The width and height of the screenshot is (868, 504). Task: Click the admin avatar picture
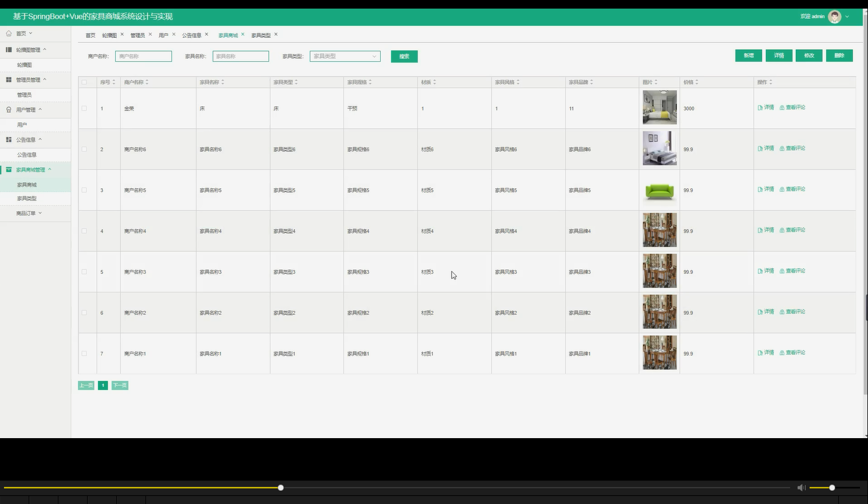pos(835,17)
